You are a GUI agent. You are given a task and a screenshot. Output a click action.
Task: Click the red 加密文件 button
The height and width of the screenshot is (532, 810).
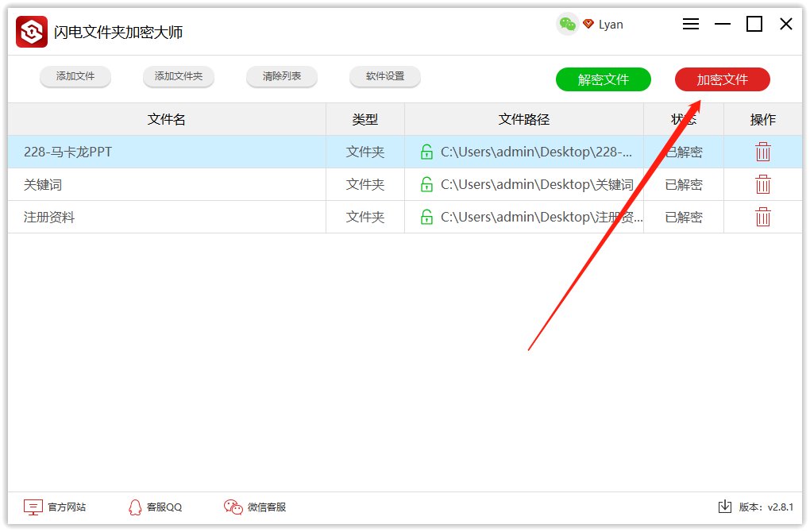point(722,79)
